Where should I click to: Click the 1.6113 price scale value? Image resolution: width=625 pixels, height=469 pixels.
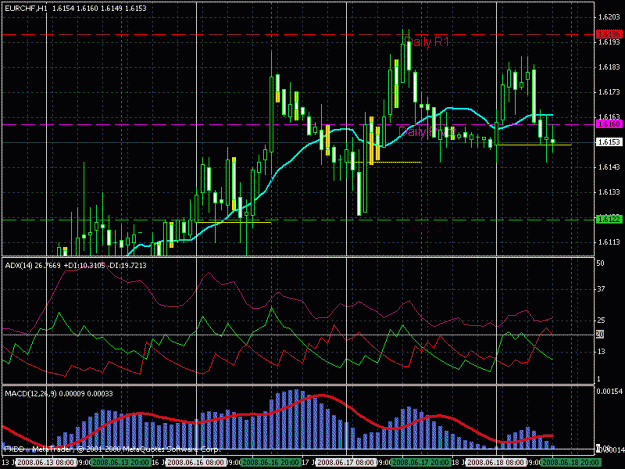click(609, 242)
